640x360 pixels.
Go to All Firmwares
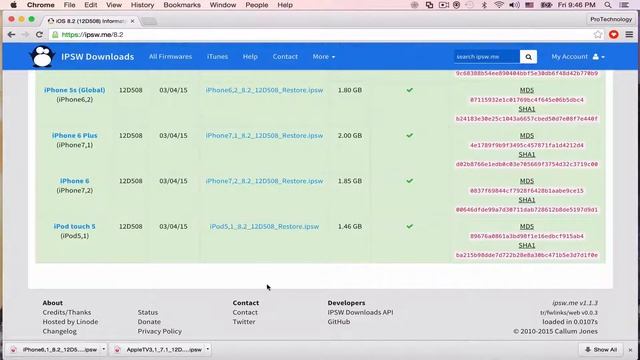click(x=170, y=57)
